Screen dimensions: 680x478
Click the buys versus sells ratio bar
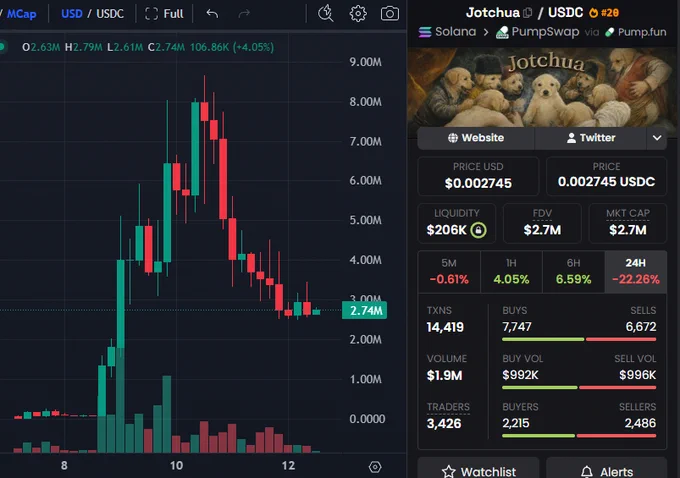(579, 339)
